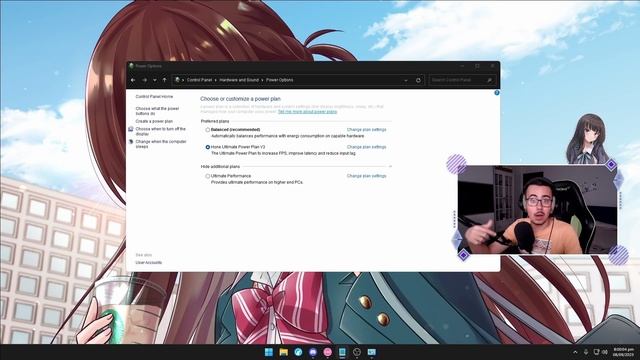This screenshot has height=360, width=640.
Task: Refresh the Power Options page
Action: pos(418,80)
